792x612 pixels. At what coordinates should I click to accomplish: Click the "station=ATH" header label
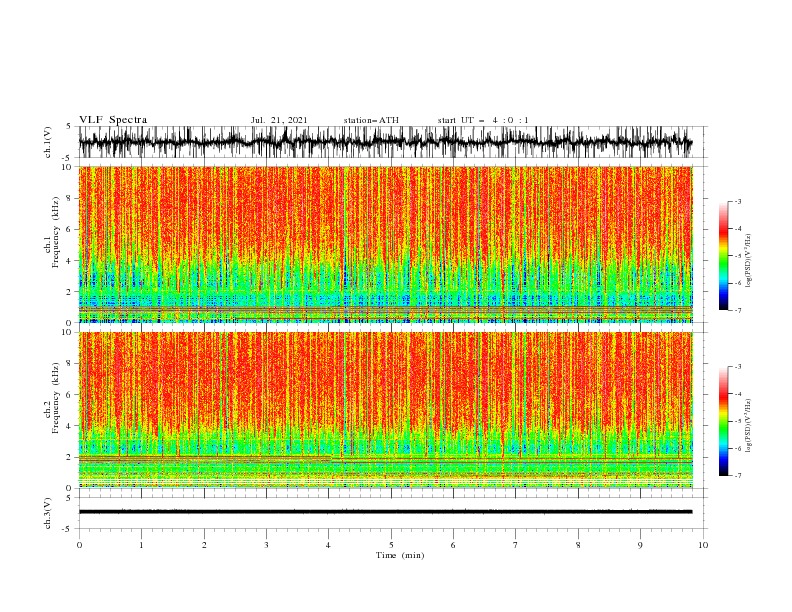371,120
